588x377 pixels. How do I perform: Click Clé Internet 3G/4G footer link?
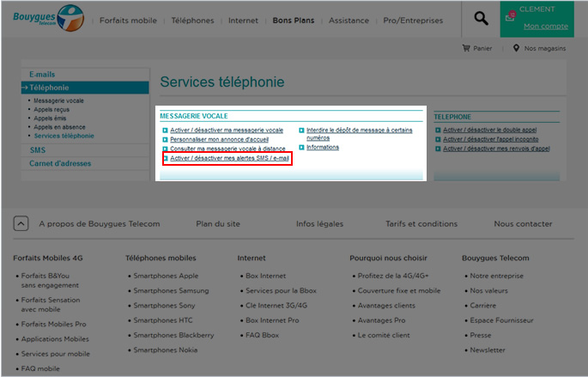click(x=276, y=306)
